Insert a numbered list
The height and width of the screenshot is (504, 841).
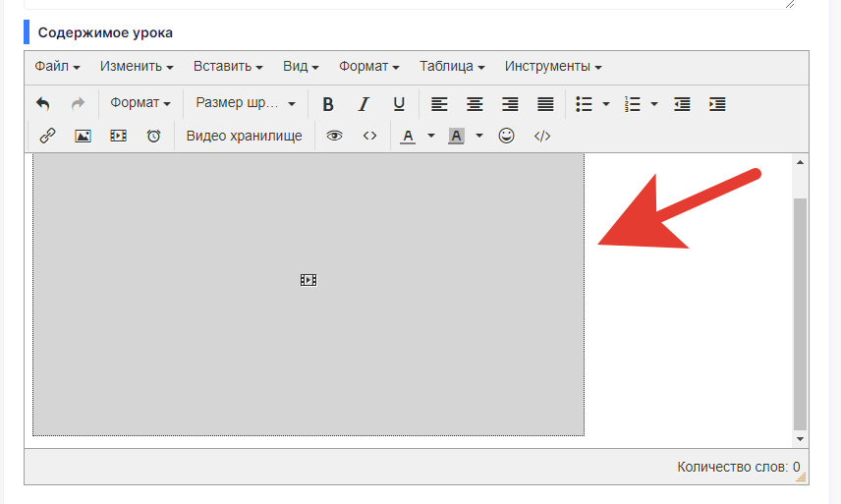click(633, 104)
